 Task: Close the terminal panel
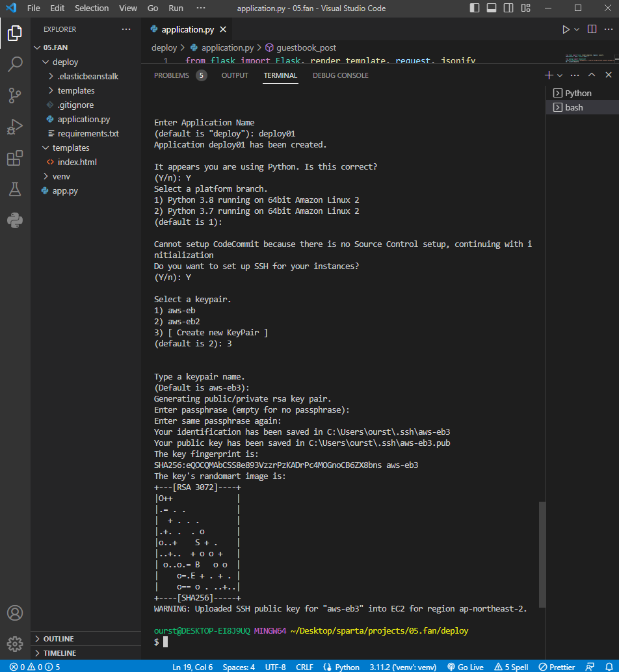pyautogui.click(x=609, y=75)
